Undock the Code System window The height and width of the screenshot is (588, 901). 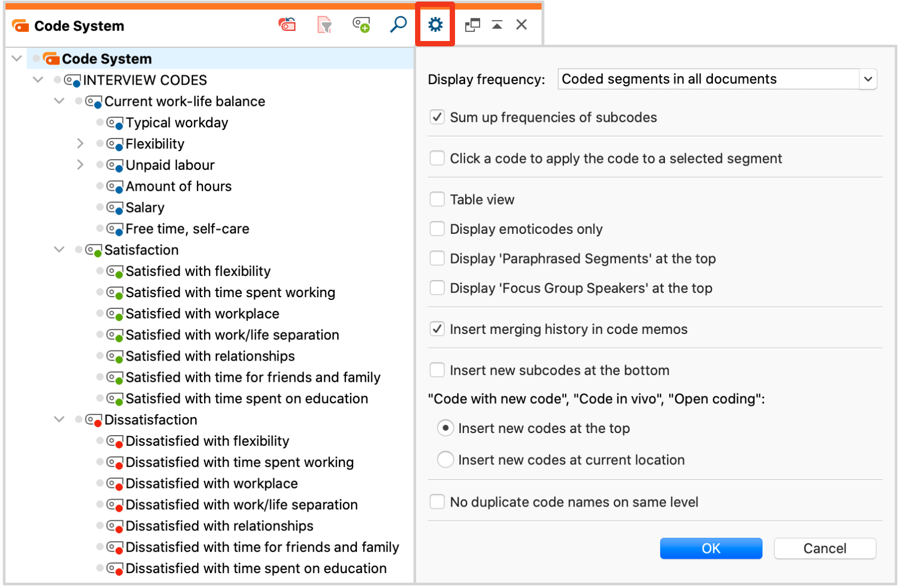[472, 25]
